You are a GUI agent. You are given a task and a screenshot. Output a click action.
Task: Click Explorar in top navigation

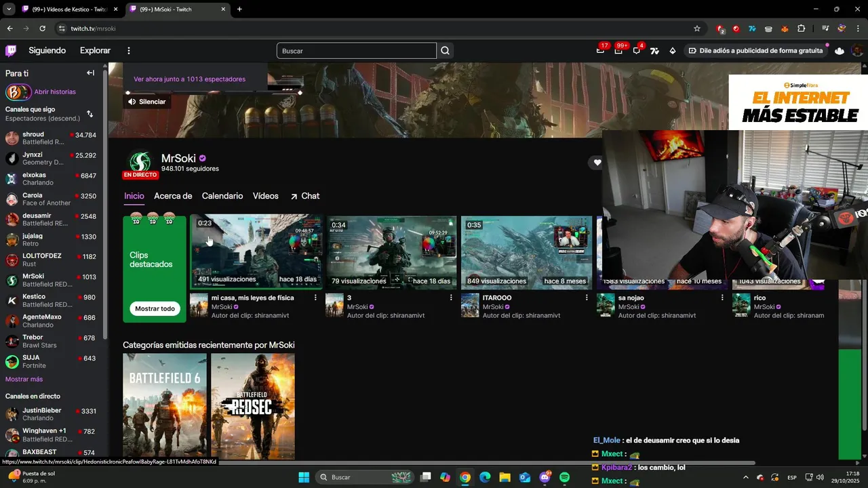click(x=95, y=51)
